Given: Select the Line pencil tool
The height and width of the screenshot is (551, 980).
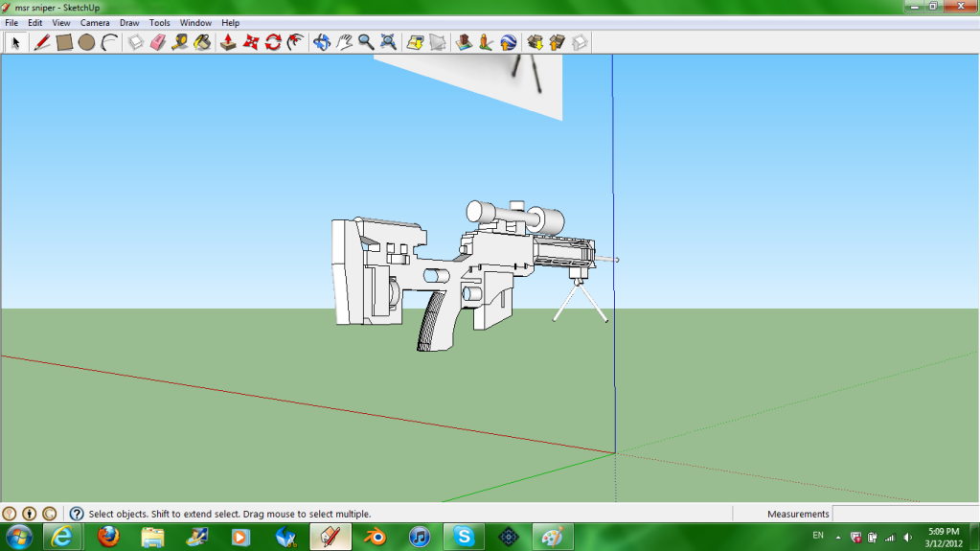Looking at the screenshot, I should [x=41, y=42].
